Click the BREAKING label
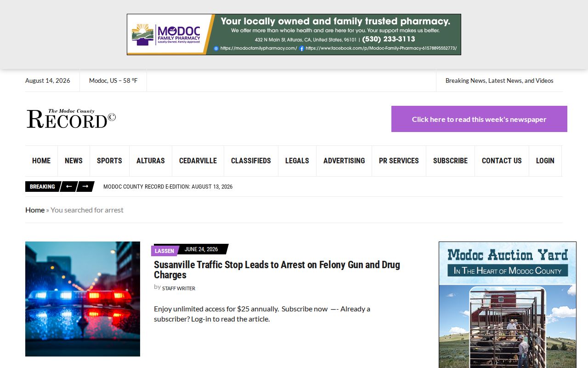Image resolution: width=588 pixels, height=368 pixels. point(42,187)
